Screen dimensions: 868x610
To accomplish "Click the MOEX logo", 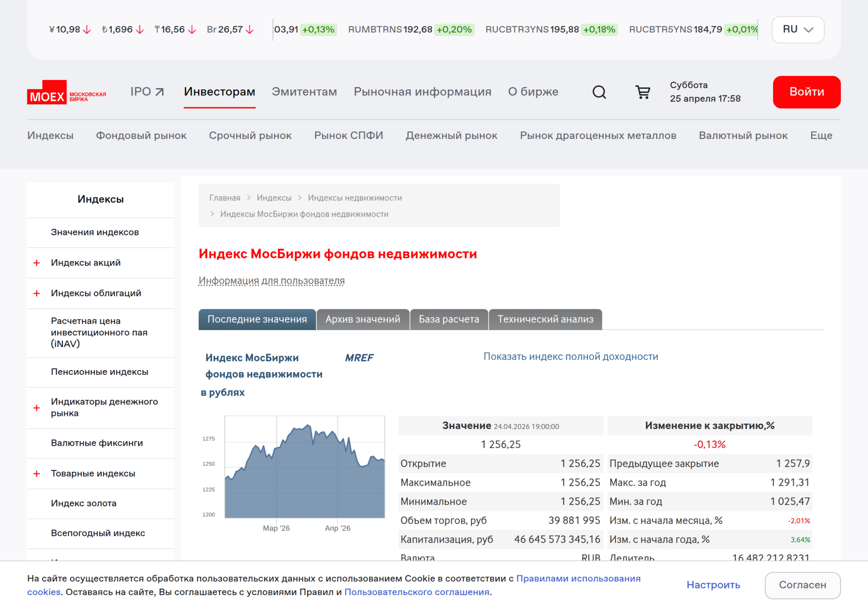I will pos(67,92).
